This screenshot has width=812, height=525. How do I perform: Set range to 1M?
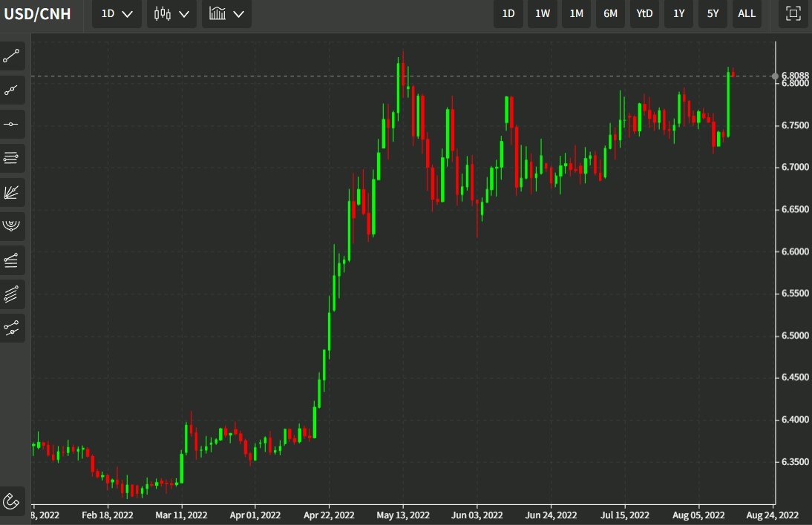click(577, 14)
